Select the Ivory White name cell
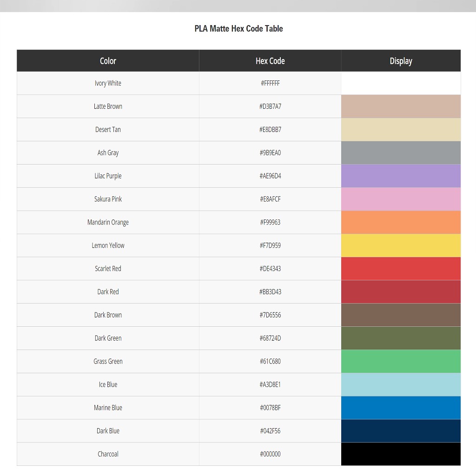The width and height of the screenshot is (476, 476). click(x=108, y=83)
